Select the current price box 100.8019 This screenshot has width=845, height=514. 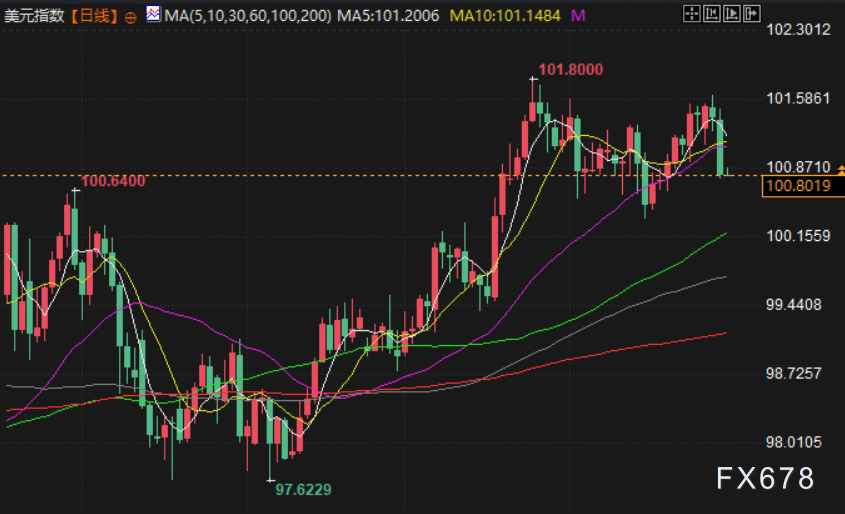click(x=803, y=186)
